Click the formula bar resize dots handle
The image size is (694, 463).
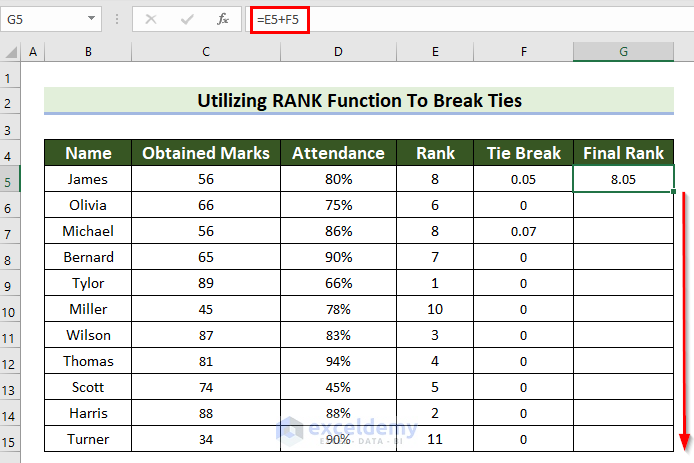117,19
